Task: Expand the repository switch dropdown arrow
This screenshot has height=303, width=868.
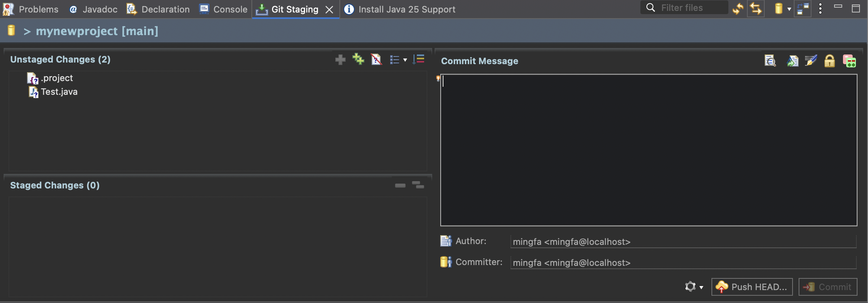Action: coord(789,9)
